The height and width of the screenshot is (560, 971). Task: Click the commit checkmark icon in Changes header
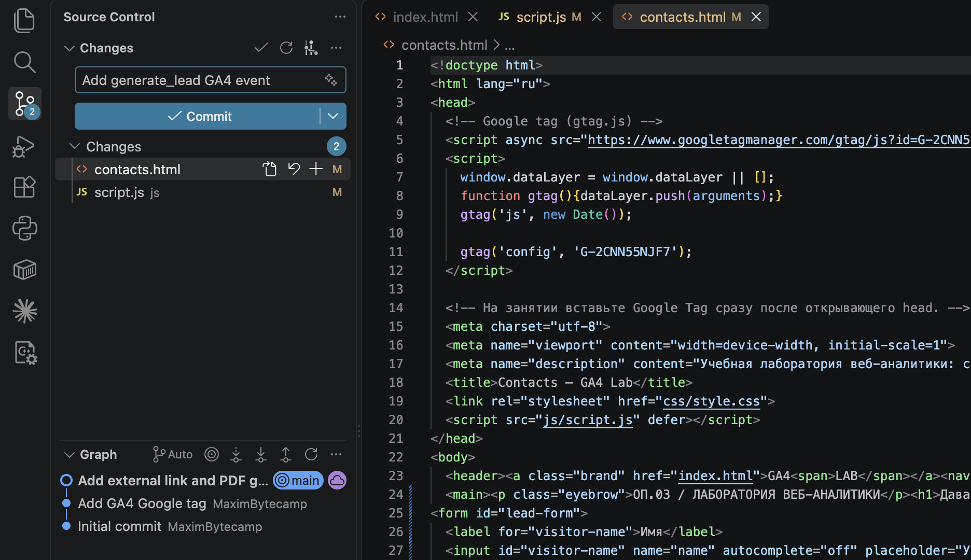coord(261,48)
